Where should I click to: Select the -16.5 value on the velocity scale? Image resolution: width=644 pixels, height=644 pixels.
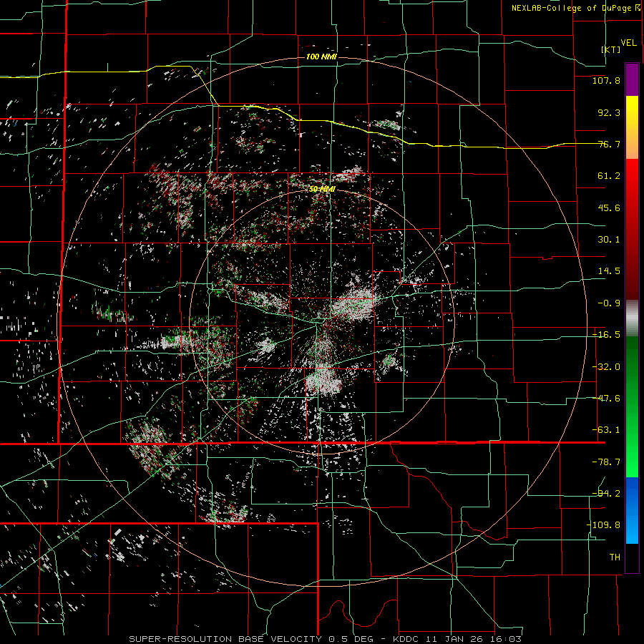tap(606, 335)
